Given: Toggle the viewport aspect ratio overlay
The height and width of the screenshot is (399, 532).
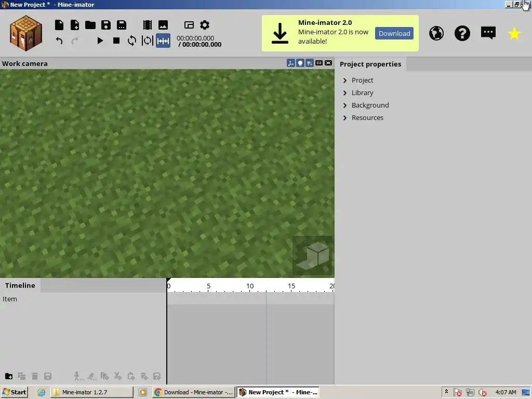Looking at the screenshot, I should [x=328, y=63].
